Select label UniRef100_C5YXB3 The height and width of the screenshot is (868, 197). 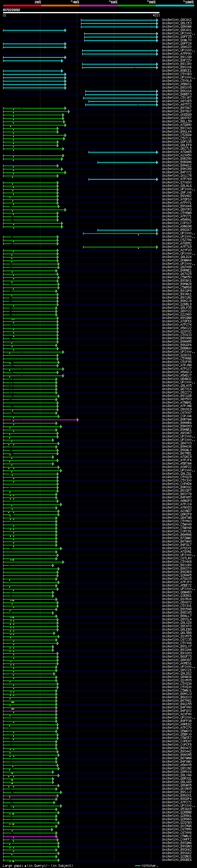pos(177,74)
